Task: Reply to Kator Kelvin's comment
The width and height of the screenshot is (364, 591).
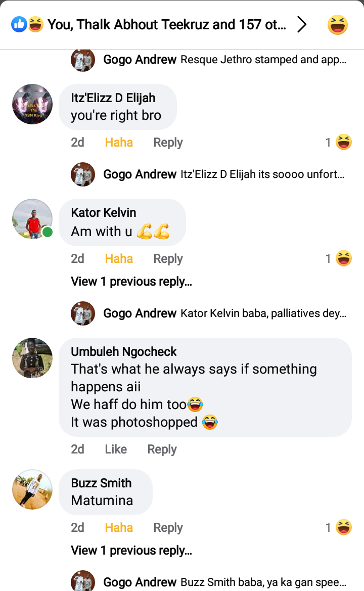Action: point(168,259)
